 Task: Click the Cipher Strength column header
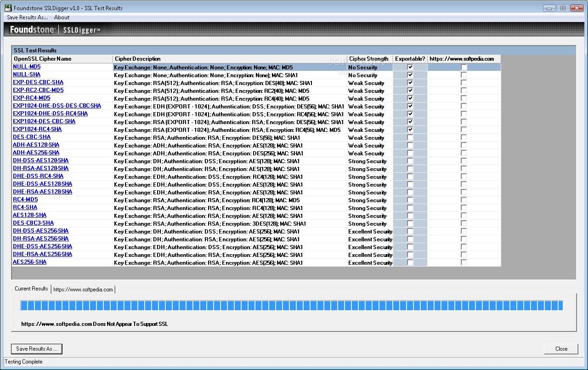(370, 59)
